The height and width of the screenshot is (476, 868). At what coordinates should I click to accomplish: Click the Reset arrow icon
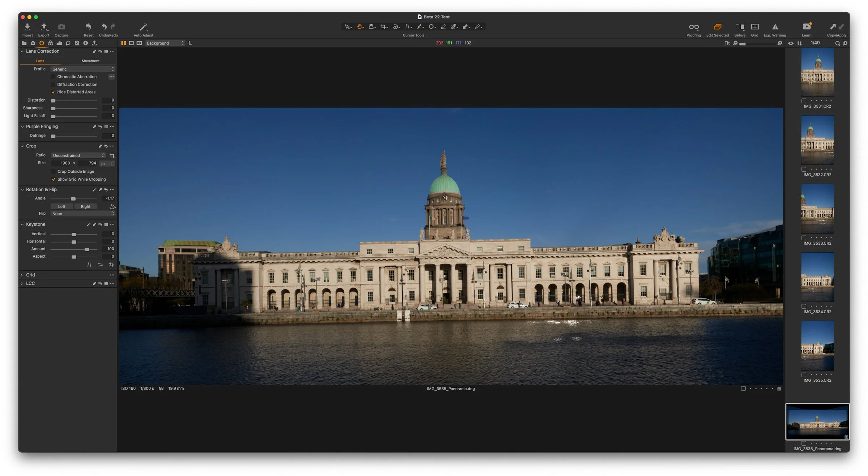[x=88, y=27]
